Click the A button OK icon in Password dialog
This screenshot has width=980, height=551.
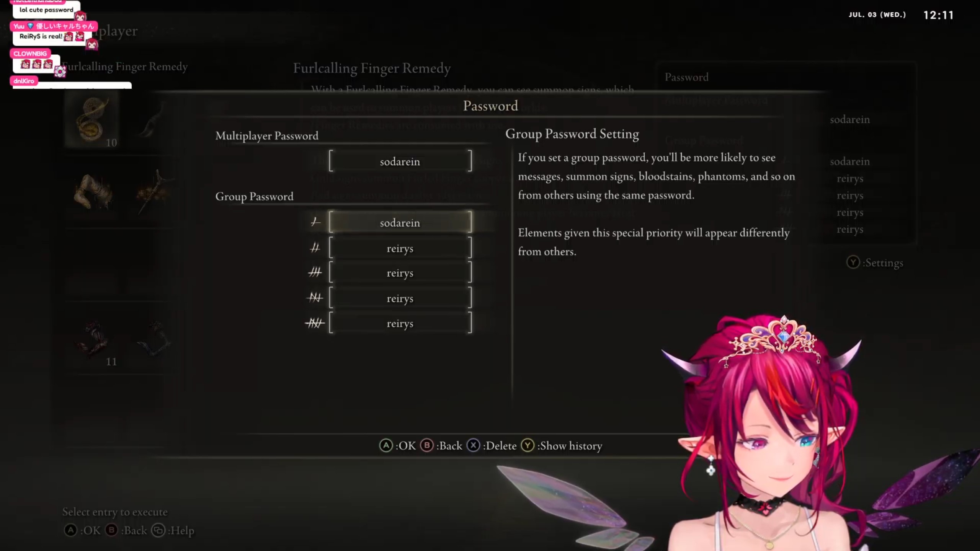click(x=386, y=445)
